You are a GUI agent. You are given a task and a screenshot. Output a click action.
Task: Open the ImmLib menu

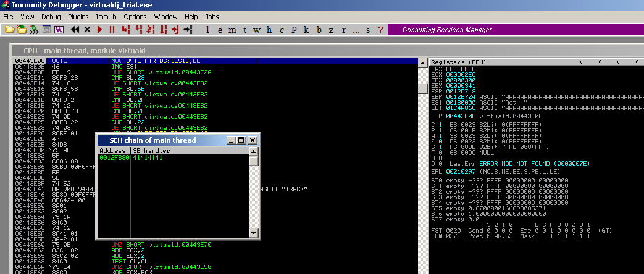click(106, 17)
